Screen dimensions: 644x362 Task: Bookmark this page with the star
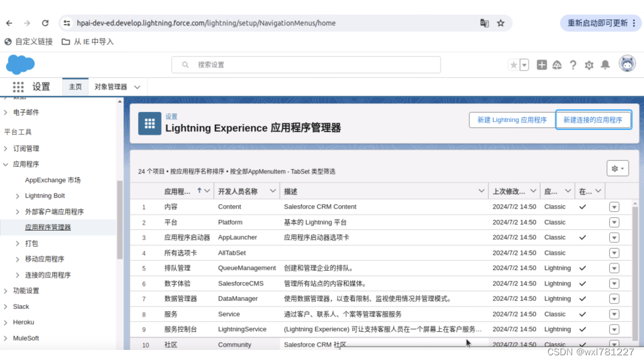(500, 23)
